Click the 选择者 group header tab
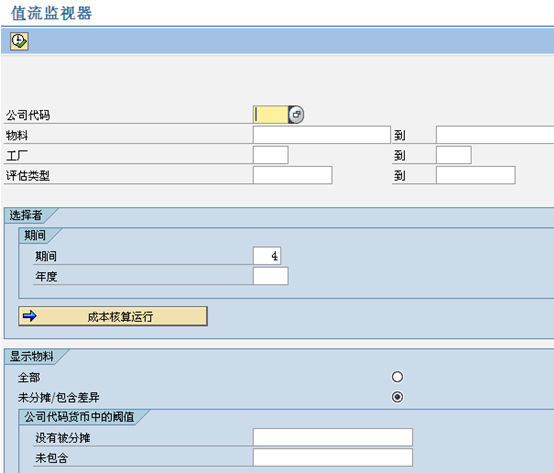The width and height of the screenshot is (554, 473). [x=26, y=215]
